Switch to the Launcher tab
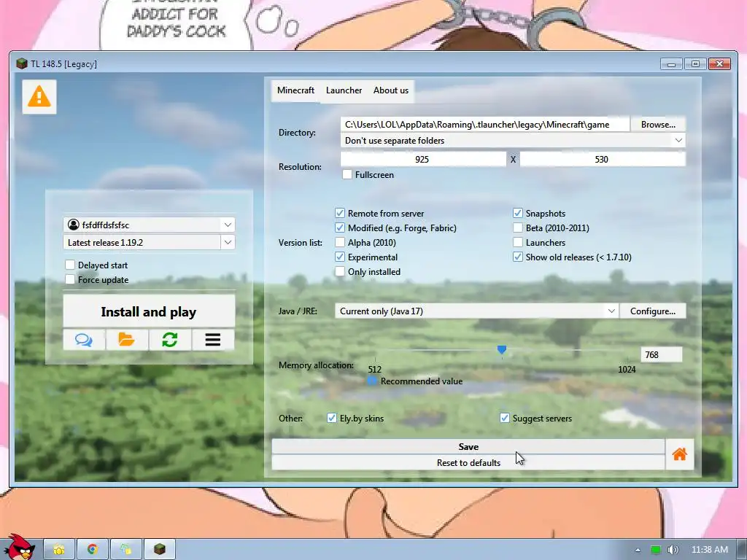This screenshot has width=747, height=560. [x=344, y=90]
